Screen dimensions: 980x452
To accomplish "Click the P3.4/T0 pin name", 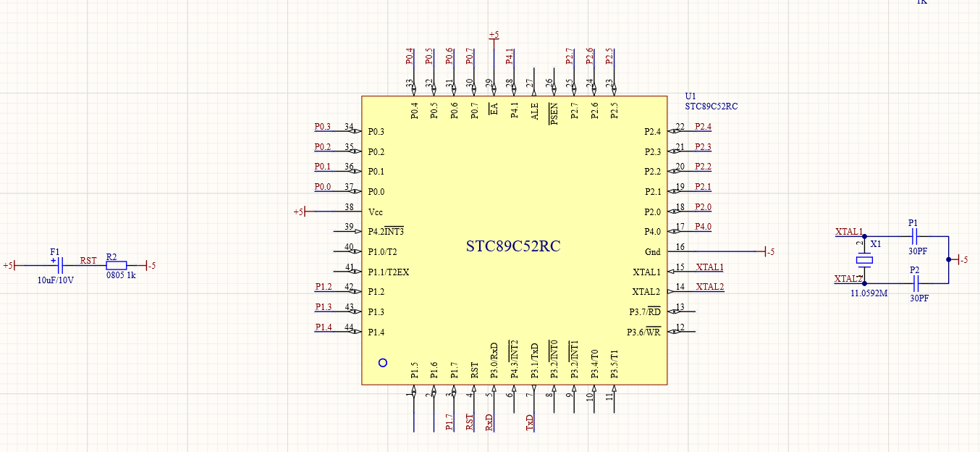I will (594, 364).
